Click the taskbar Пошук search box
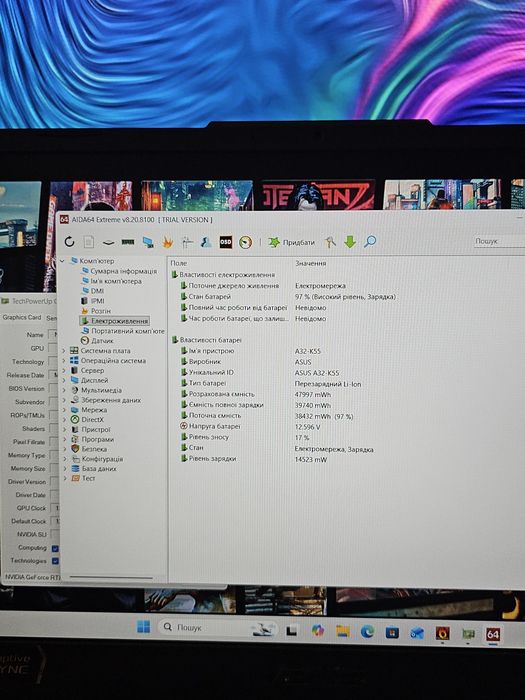The height and width of the screenshot is (700, 525). (x=217, y=627)
